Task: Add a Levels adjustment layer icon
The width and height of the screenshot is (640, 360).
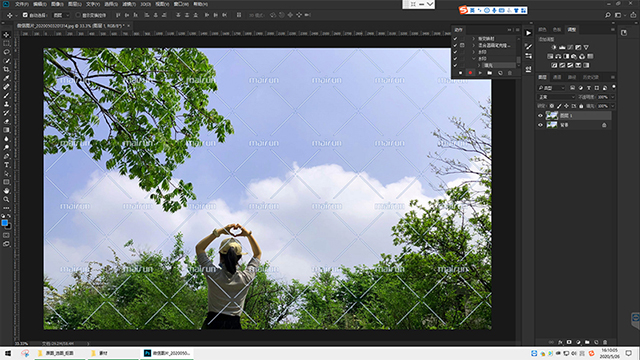Action: (562, 48)
